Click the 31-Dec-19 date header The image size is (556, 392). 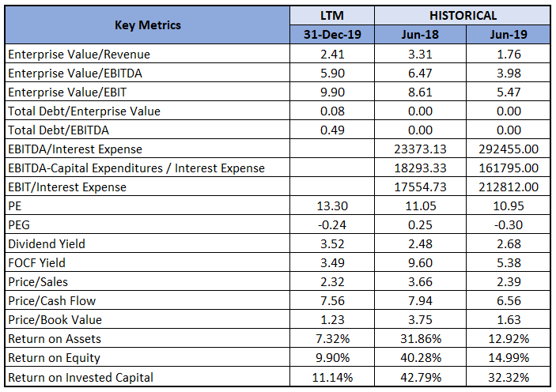[x=332, y=35]
